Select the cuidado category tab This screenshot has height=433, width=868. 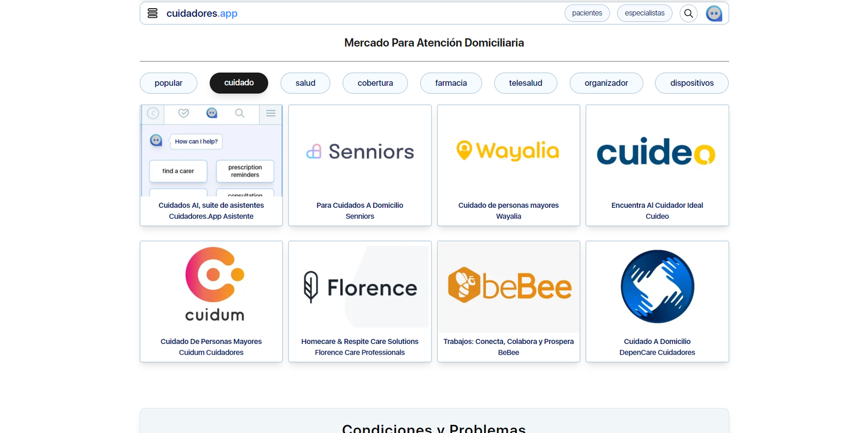click(239, 83)
